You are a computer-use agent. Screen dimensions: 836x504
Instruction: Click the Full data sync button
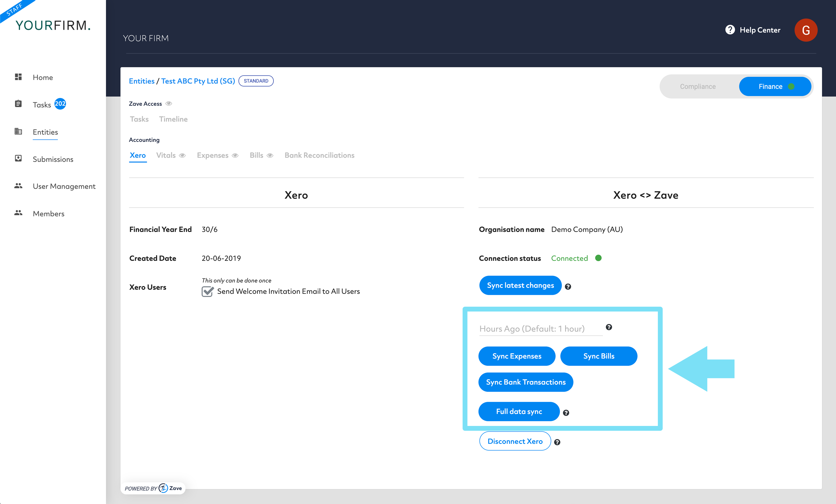(519, 411)
